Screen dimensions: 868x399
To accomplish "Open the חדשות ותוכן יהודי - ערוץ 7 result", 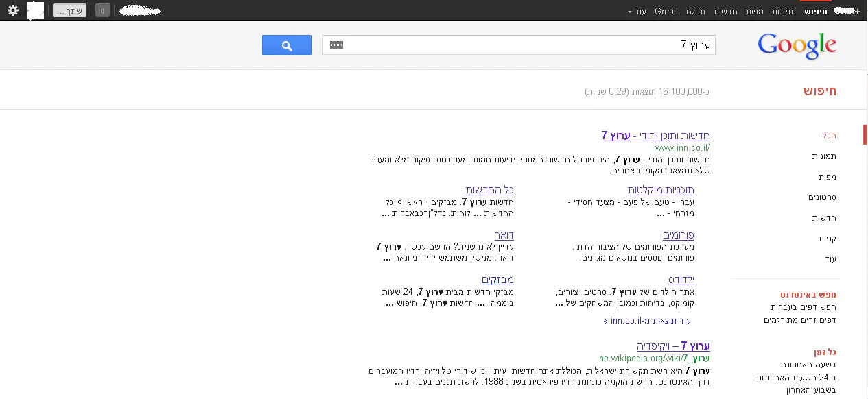I will pyautogui.click(x=655, y=136).
